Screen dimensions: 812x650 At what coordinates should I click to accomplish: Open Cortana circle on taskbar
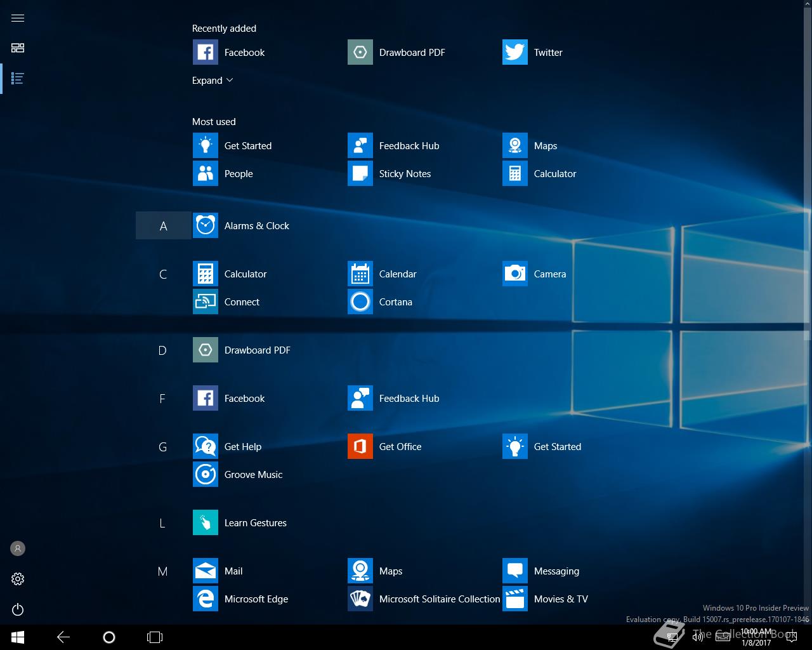[109, 637]
